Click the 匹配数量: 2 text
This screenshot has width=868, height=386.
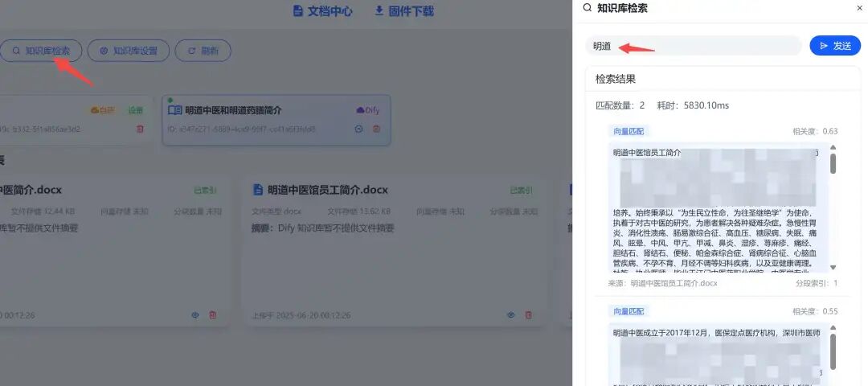[x=620, y=105]
